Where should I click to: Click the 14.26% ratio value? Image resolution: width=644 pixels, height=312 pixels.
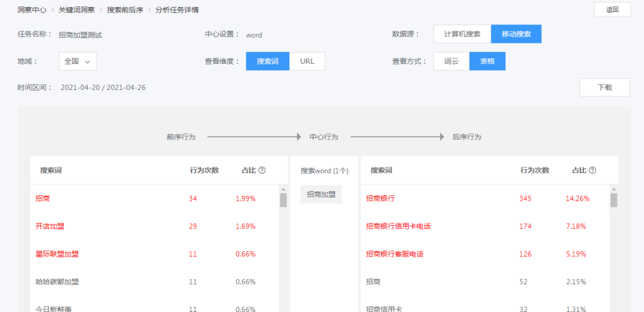[x=577, y=198]
